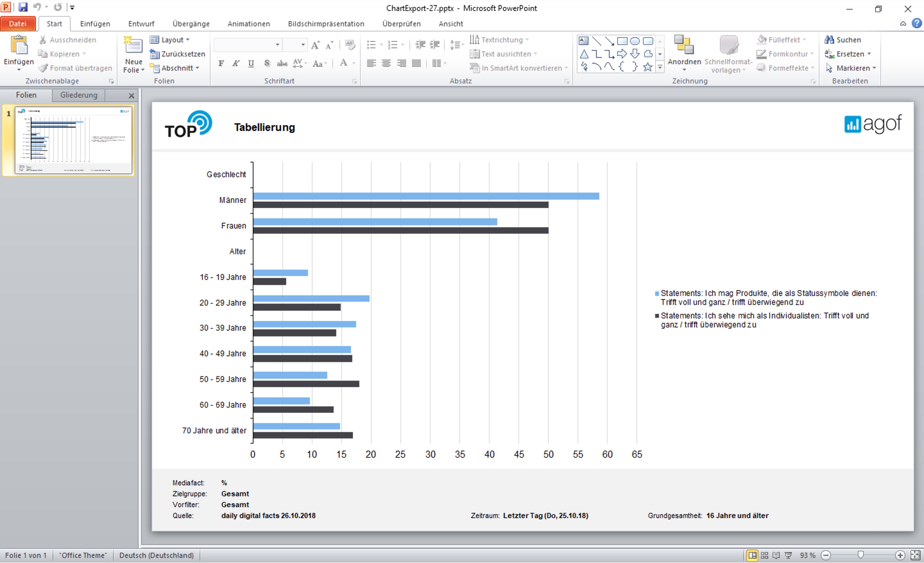Screen dimensions: 924x563
Task: Select the triangle shape
Action: (584, 54)
